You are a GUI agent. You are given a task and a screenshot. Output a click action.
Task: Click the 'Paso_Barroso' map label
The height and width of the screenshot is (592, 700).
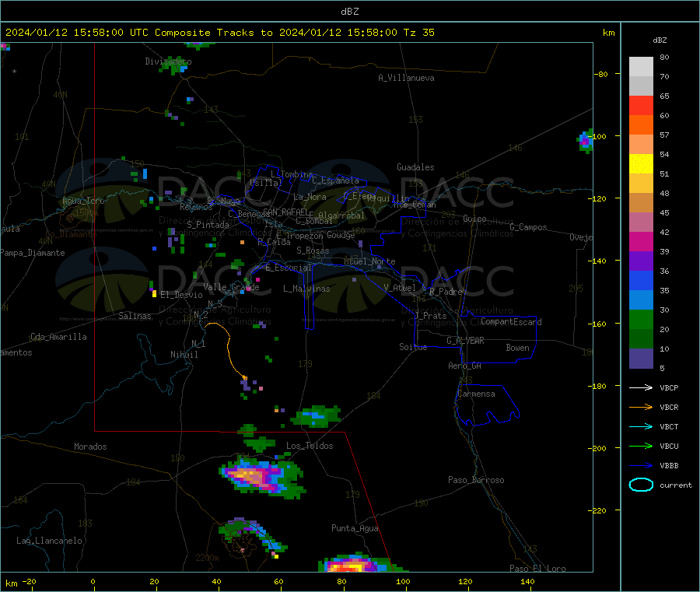(x=476, y=480)
